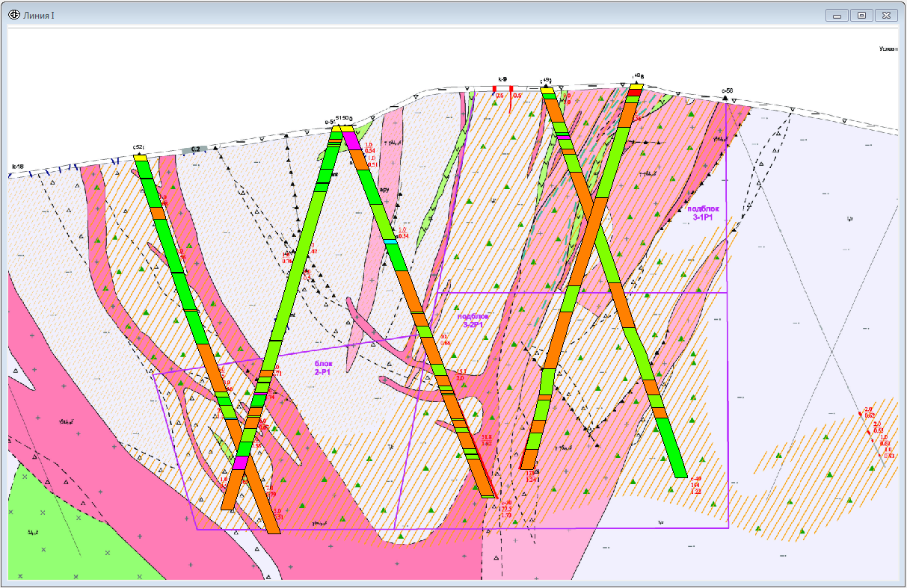907x588 pixels.
Task: Select the c-56 borehole collar triangle
Action: (727, 98)
